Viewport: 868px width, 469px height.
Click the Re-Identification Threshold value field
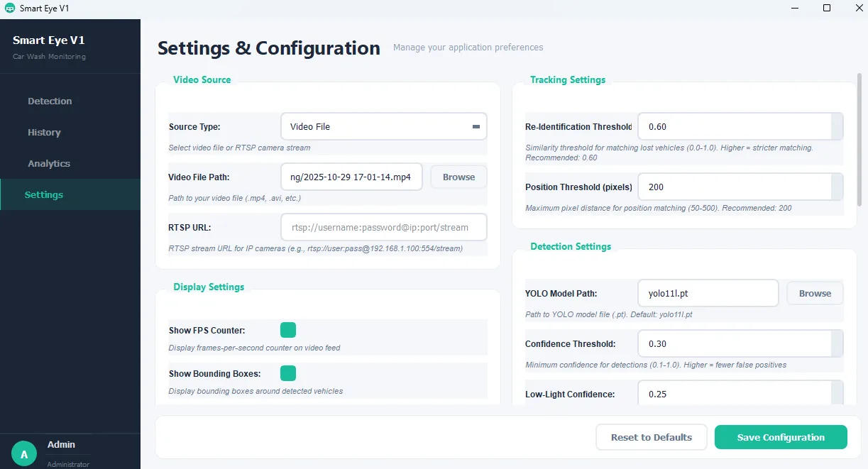click(735, 126)
